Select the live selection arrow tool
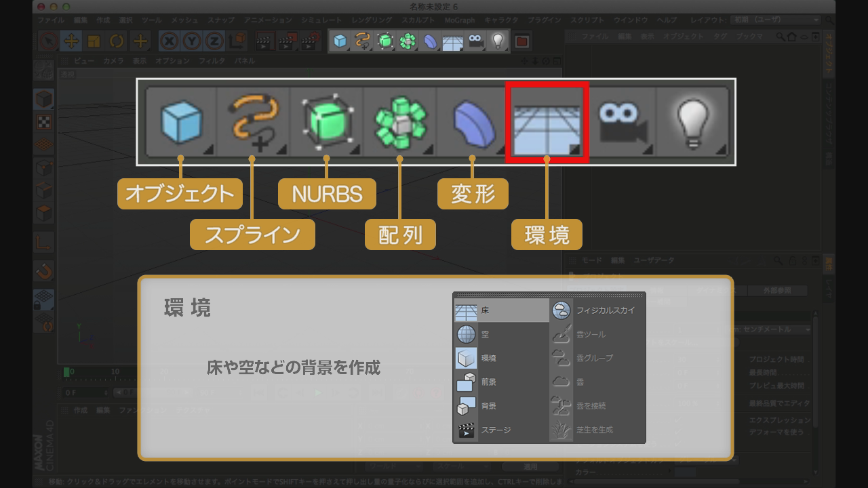 click(47, 41)
